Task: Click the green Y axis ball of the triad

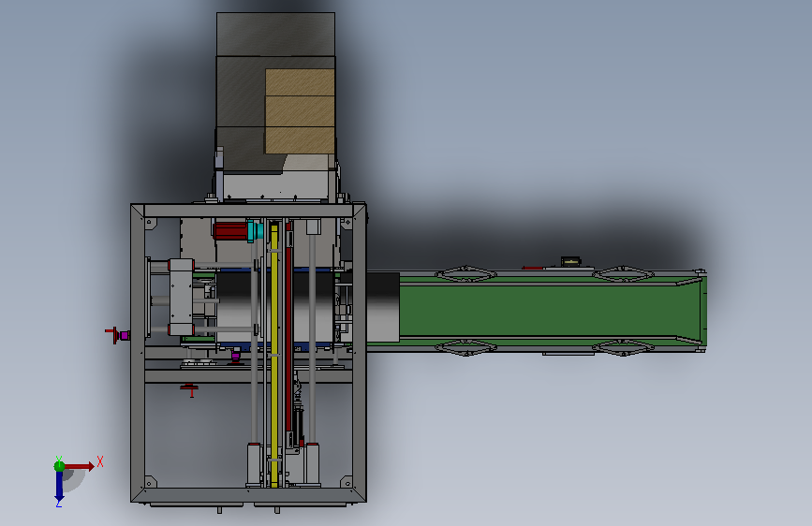Action: (59, 466)
